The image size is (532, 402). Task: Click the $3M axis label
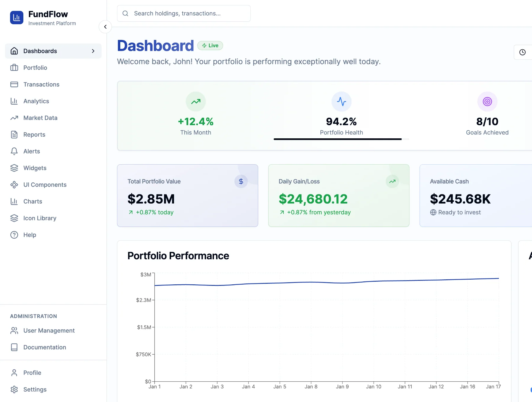(x=146, y=275)
